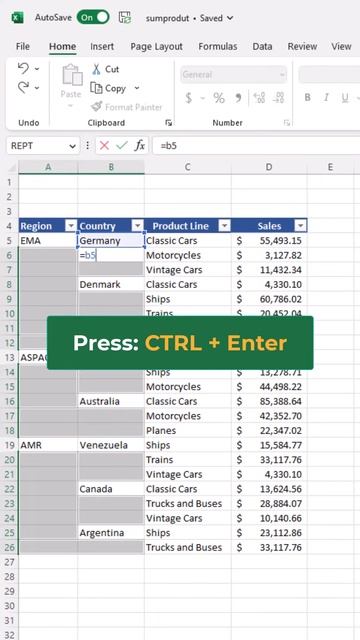Toggle Italic formatting
The image size is (360, 640).
[x=326, y=98]
